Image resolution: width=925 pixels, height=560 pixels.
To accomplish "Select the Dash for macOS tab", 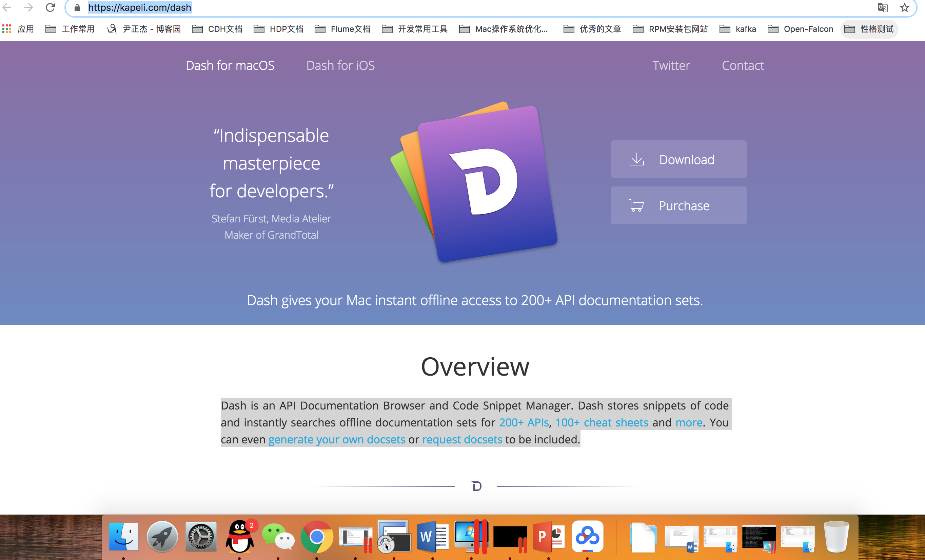I will coord(230,65).
